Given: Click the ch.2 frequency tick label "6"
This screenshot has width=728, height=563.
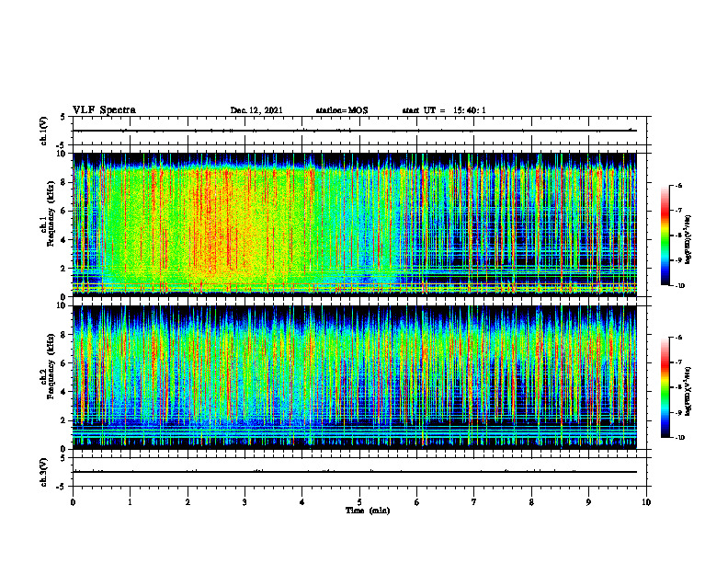Looking at the screenshot, I should click(x=64, y=363).
